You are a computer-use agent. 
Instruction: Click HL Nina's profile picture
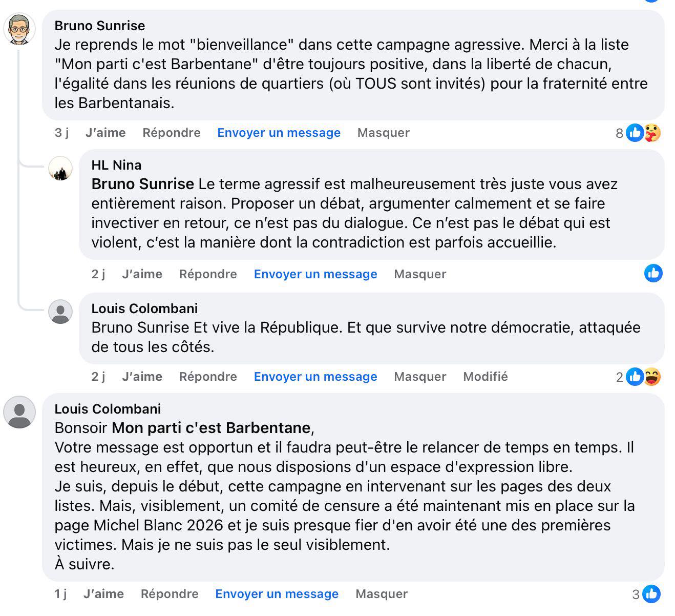60,169
